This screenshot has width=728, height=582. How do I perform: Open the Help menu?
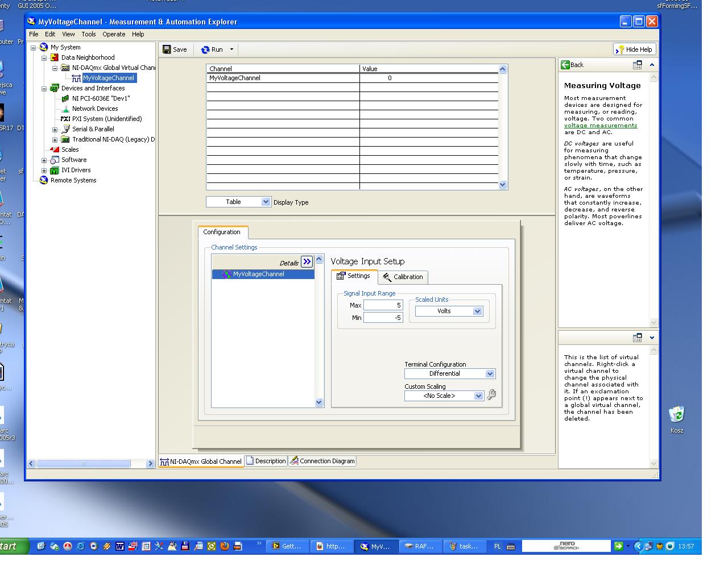(x=138, y=34)
